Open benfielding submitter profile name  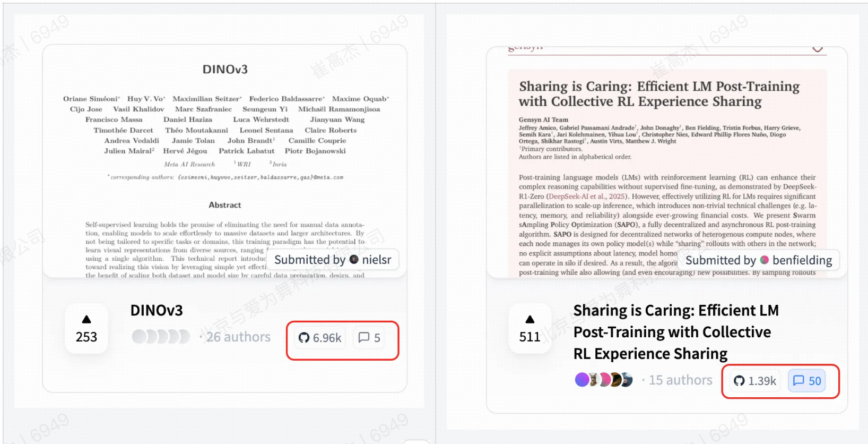tap(802, 260)
